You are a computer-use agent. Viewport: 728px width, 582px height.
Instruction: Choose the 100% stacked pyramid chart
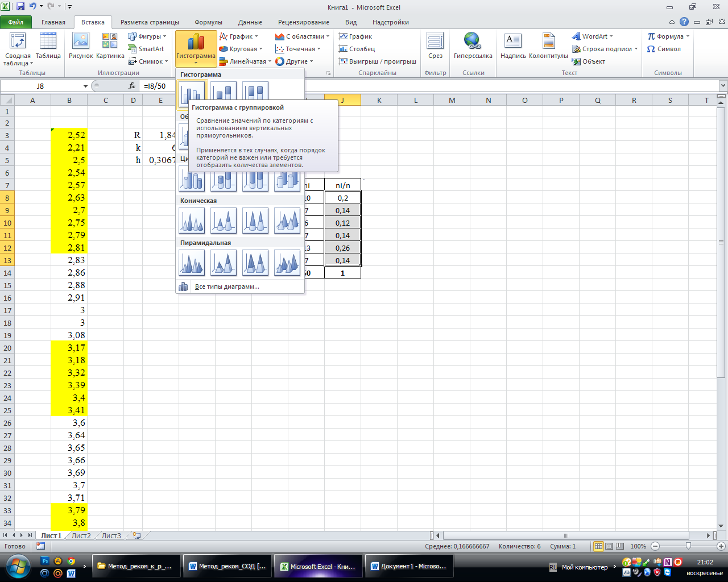[x=255, y=263]
